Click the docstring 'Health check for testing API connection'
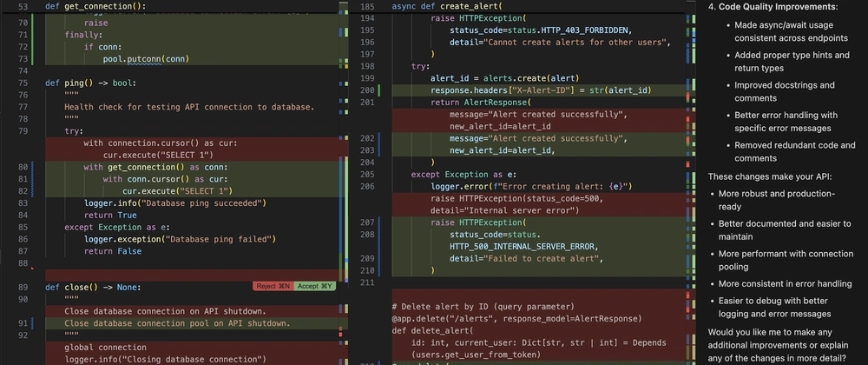Viewport: 868px width, 365px height. (x=189, y=107)
